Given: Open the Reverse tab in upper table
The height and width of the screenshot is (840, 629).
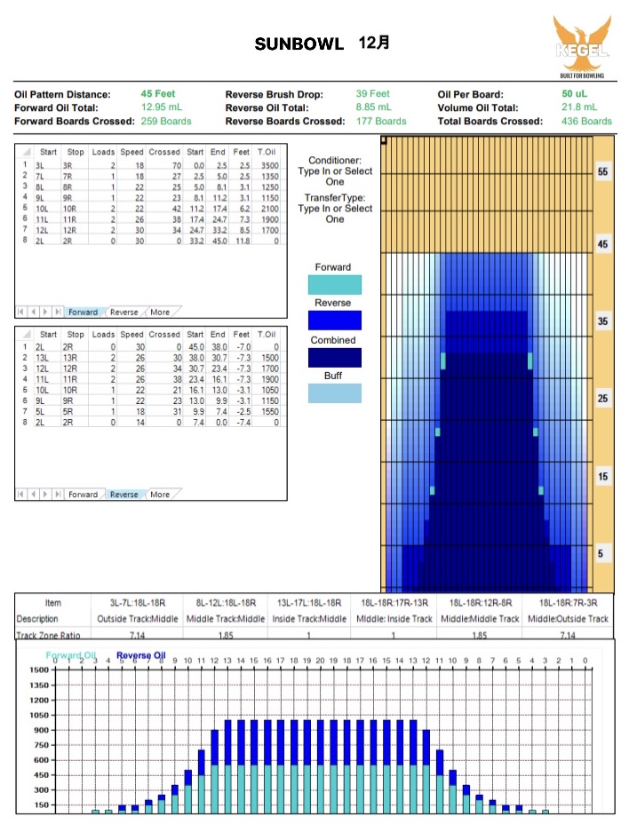Looking at the screenshot, I should click(123, 312).
